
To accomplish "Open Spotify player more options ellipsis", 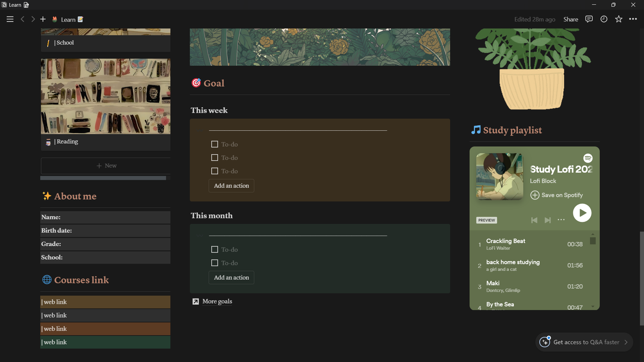I will click(x=561, y=220).
